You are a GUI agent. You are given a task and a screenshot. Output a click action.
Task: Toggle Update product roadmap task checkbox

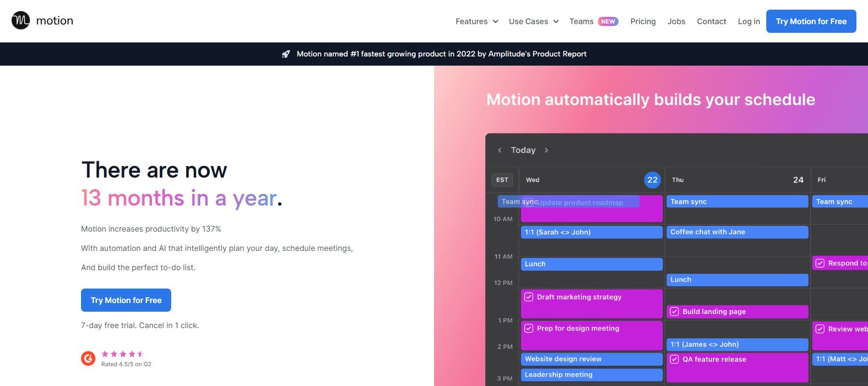[x=529, y=202]
